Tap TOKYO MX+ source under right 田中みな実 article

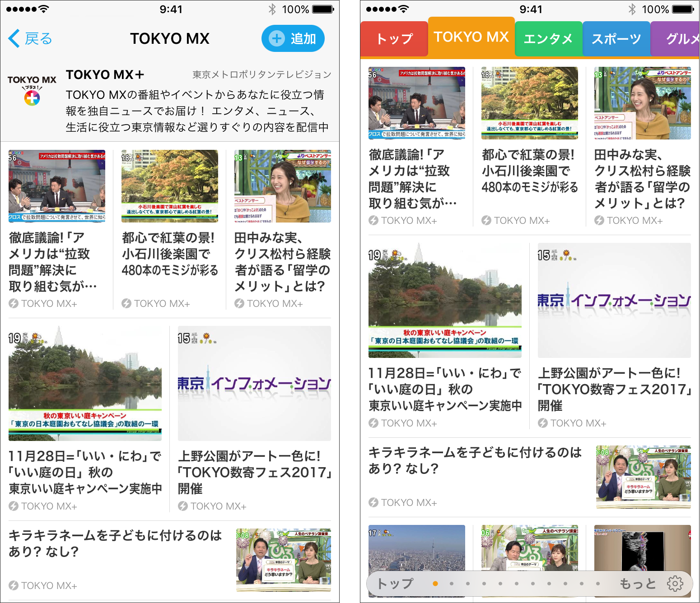[x=629, y=220]
